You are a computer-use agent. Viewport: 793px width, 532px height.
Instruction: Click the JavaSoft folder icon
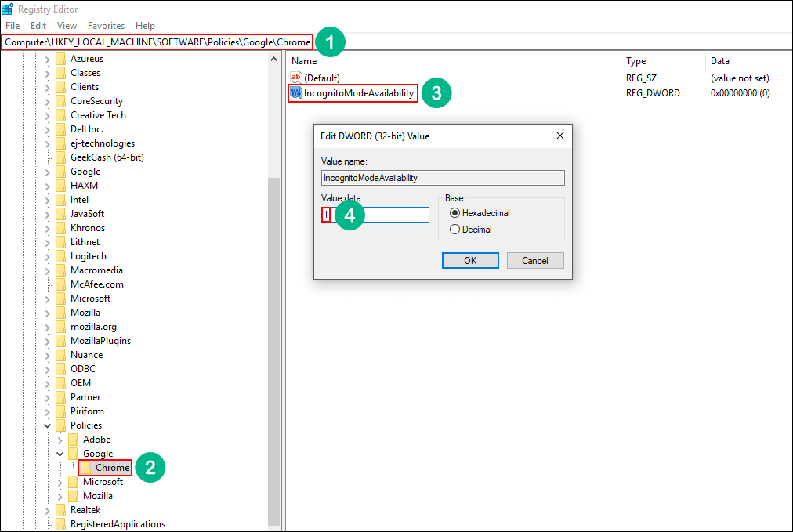pyautogui.click(x=60, y=214)
